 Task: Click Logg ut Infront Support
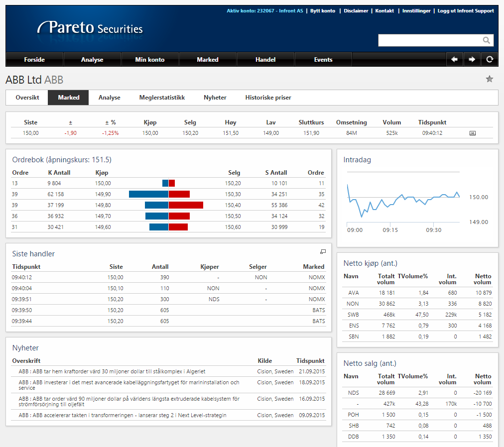466,10
